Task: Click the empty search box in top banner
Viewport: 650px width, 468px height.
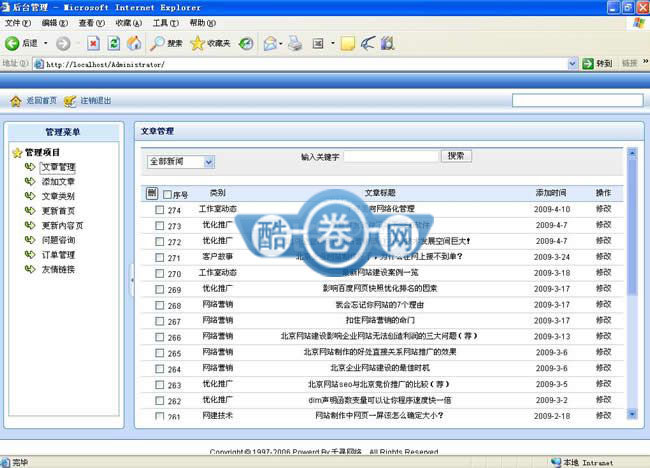Action: pyautogui.click(x=577, y=100)
